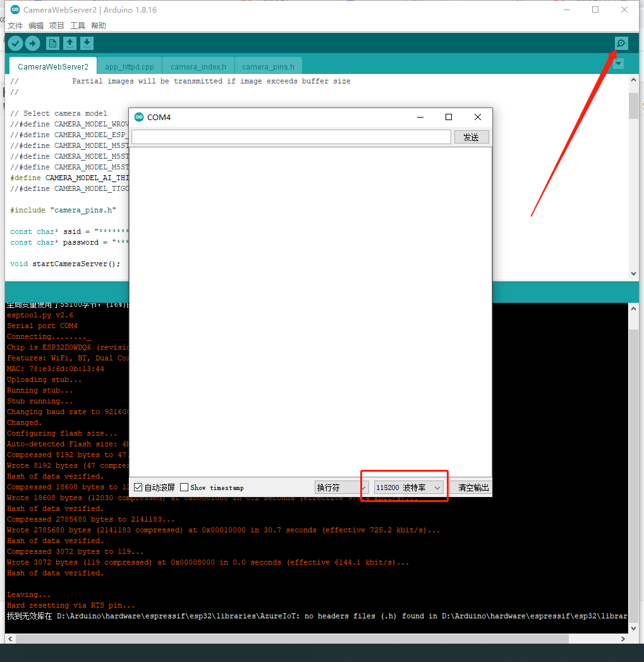Open the 工具 menu
Viewport: 644px width, 662px height.
[77, 25]
